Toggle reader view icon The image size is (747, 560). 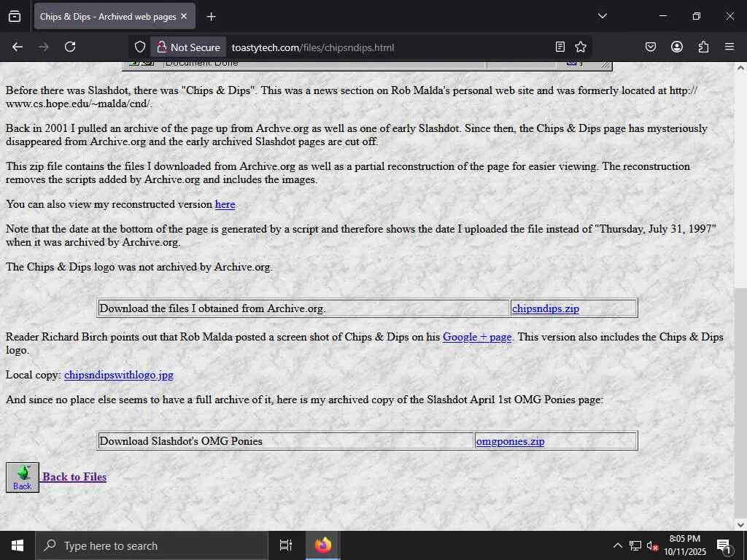[560, 47]
